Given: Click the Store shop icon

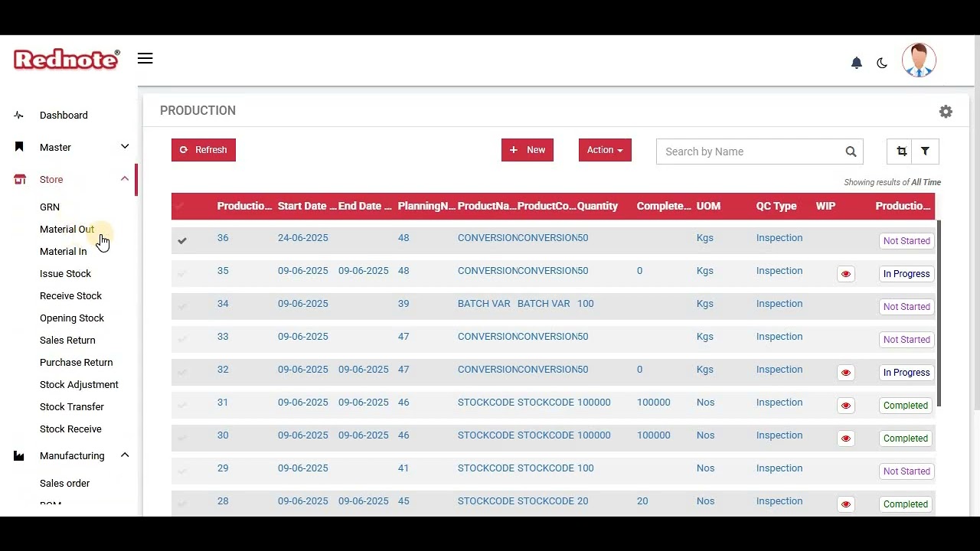Looking at the screenshot, I should coord(20,179).
